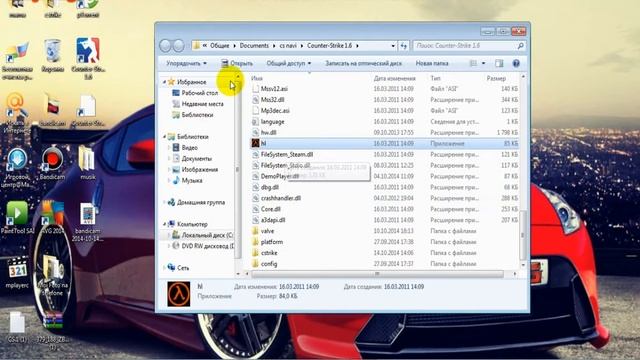Open Explorer help with question mark icon
The height and width of the screenshot is (360, 640).
point(516,63)
